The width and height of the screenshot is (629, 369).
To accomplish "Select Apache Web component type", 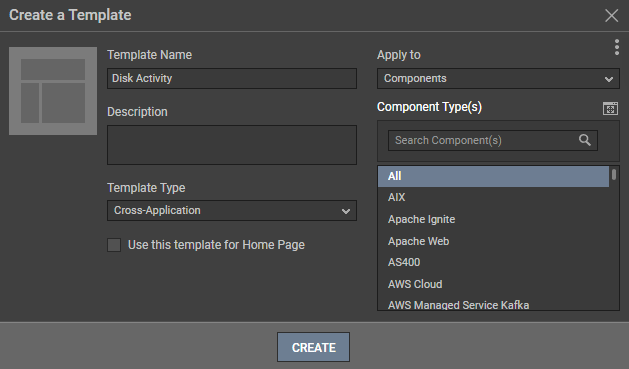I will 493,241.
